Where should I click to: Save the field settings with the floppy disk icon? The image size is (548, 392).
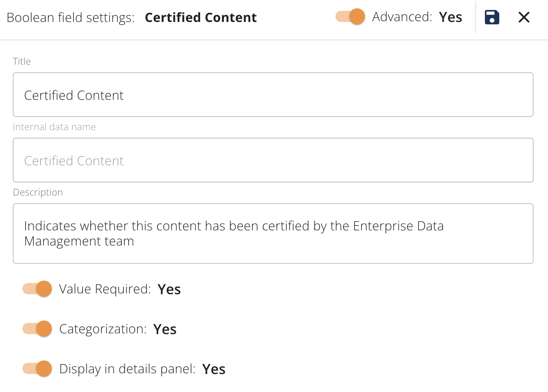tap(492, 17)
